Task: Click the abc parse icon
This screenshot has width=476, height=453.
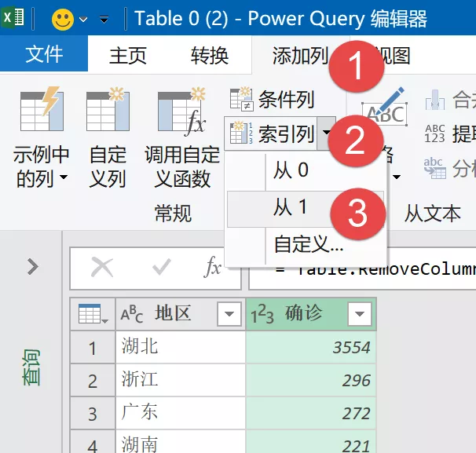Action: (434, 168)
